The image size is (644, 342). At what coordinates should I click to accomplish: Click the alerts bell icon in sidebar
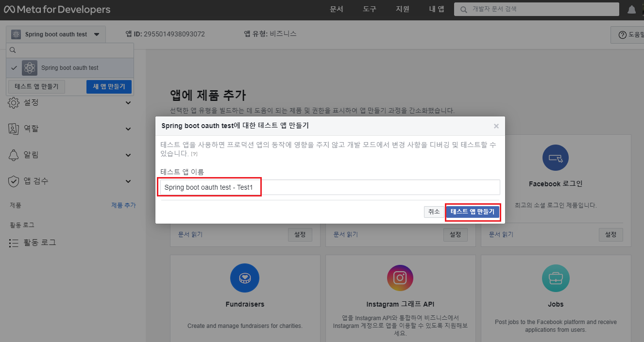(14, 155)
